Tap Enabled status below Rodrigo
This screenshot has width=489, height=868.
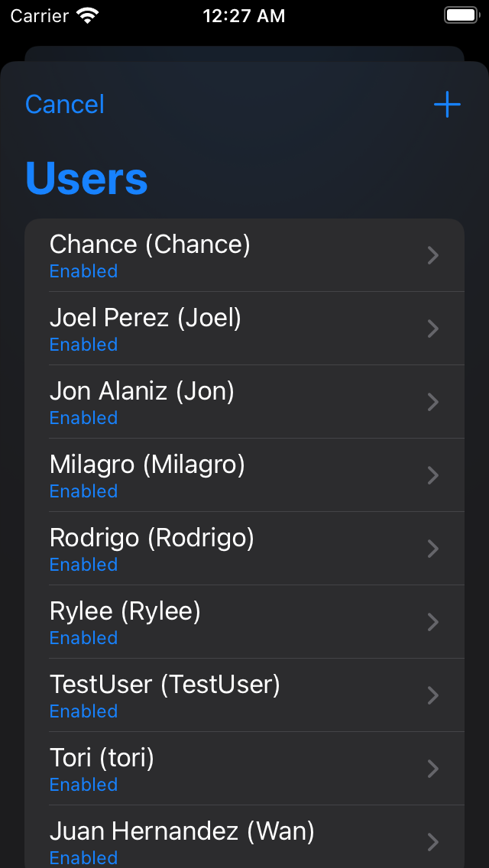[83, 565]
